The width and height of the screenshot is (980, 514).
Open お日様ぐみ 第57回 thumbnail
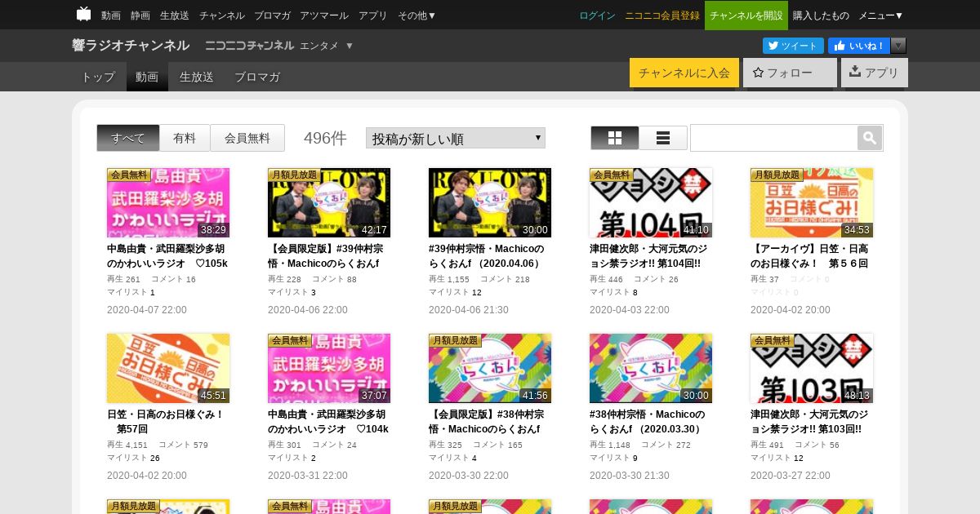(x=168, y=368)
